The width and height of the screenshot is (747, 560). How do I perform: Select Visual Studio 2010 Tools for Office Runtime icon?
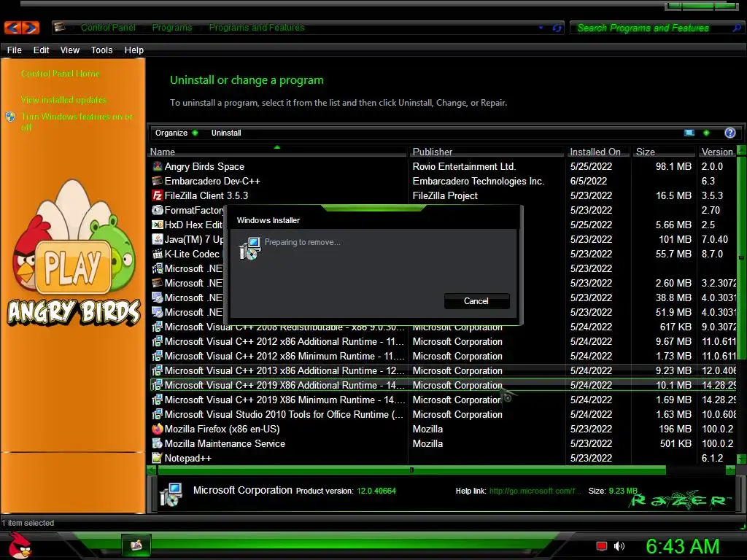tap(158, 414)
